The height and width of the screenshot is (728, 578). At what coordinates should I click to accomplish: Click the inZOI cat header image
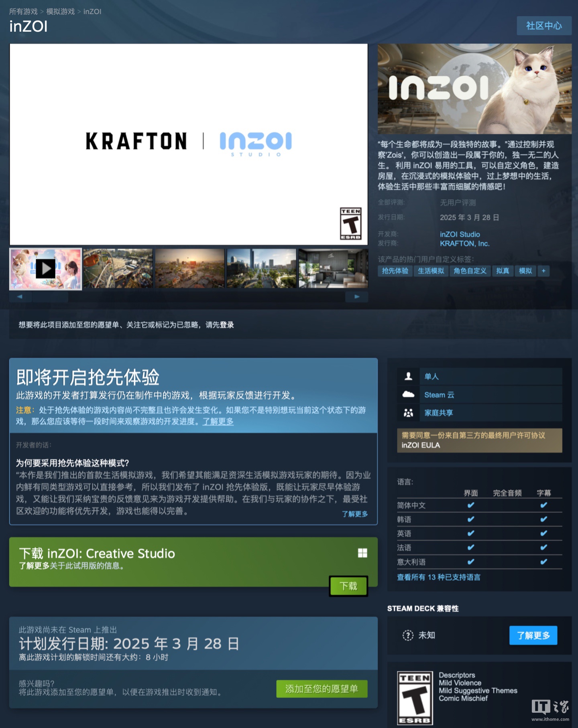click(474, 89)
